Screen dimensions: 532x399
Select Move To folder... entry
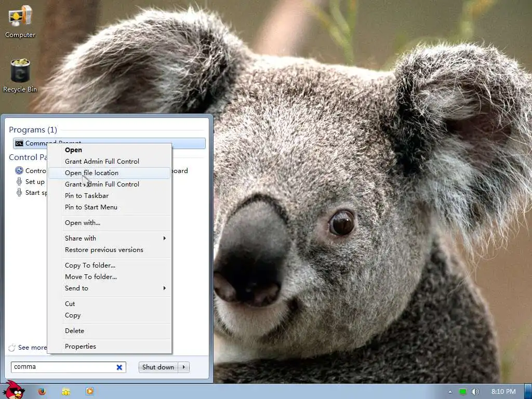109,277
